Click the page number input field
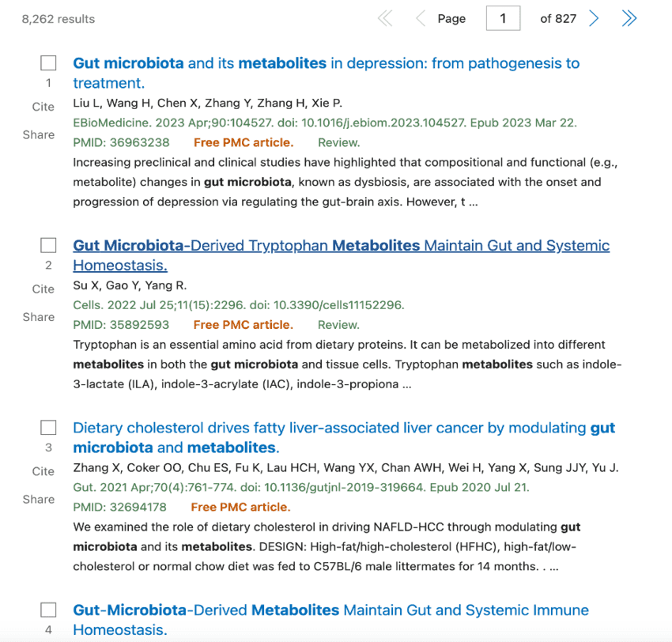672x642 pixels. (503, 18)
